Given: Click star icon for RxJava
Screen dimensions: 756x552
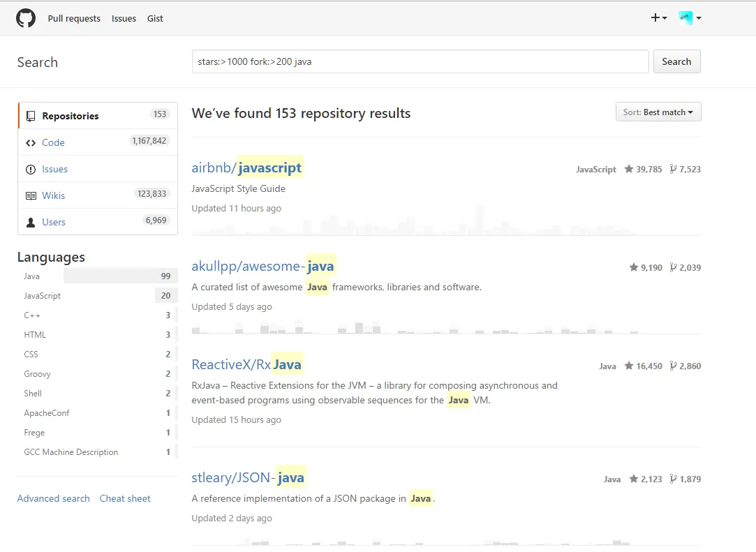Looking at the screenshot, I should pos(629,366).
